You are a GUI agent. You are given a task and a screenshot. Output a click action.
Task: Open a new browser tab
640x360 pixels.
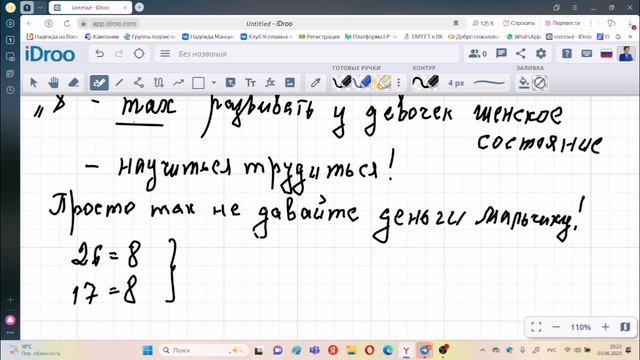click(139, 7)
